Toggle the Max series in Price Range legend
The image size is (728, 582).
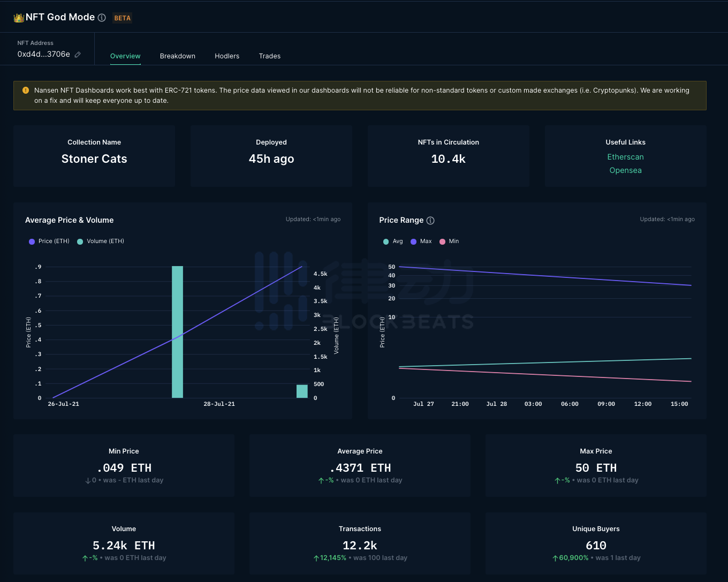click(x=421, y=241)
